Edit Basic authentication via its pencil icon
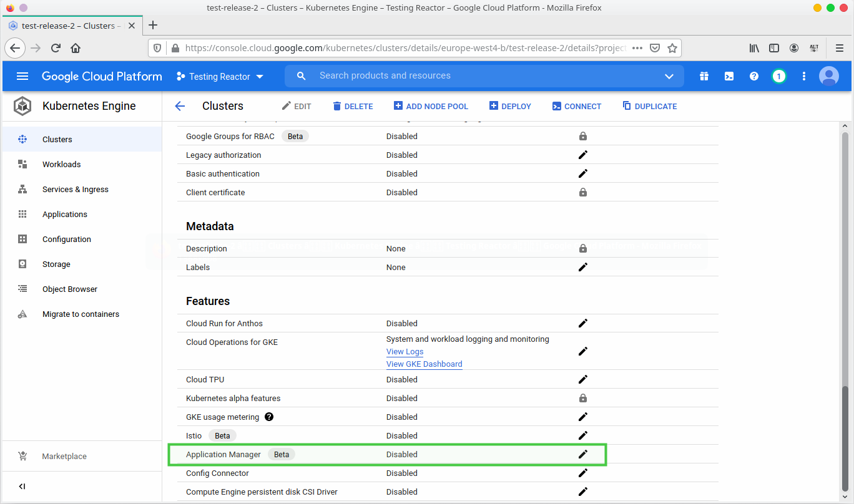The height and width of the screenshot is (504, 854). coord(583,173)
